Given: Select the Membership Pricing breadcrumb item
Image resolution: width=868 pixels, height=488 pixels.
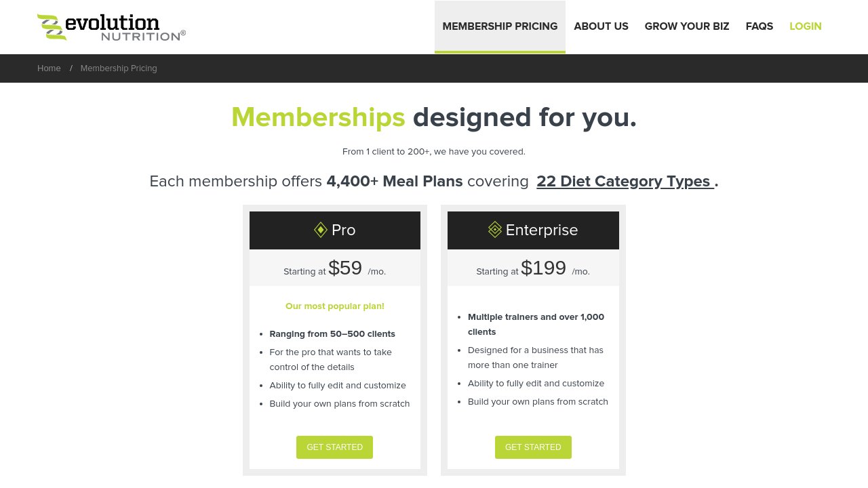Looking at the screenshot, I should [119, 68].
